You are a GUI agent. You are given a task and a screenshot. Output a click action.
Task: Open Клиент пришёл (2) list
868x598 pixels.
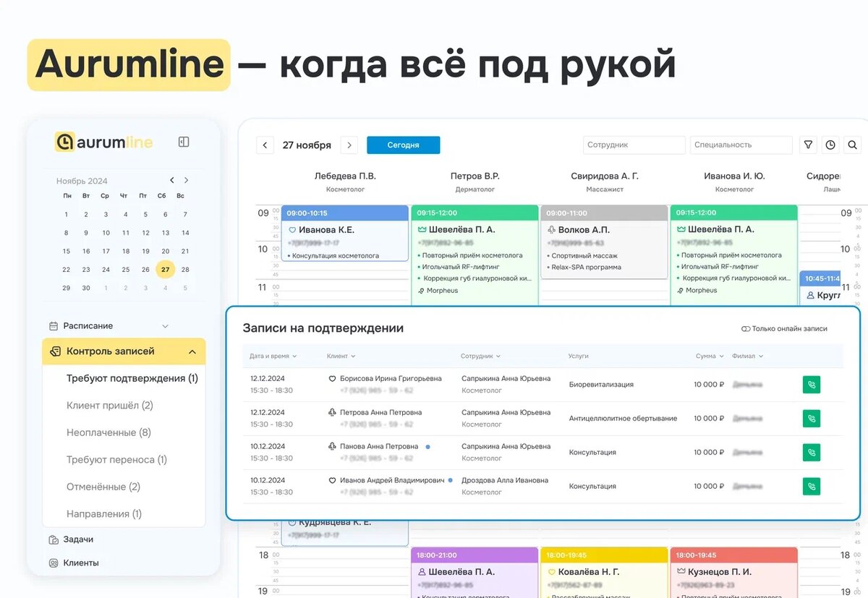coord(110,406)
